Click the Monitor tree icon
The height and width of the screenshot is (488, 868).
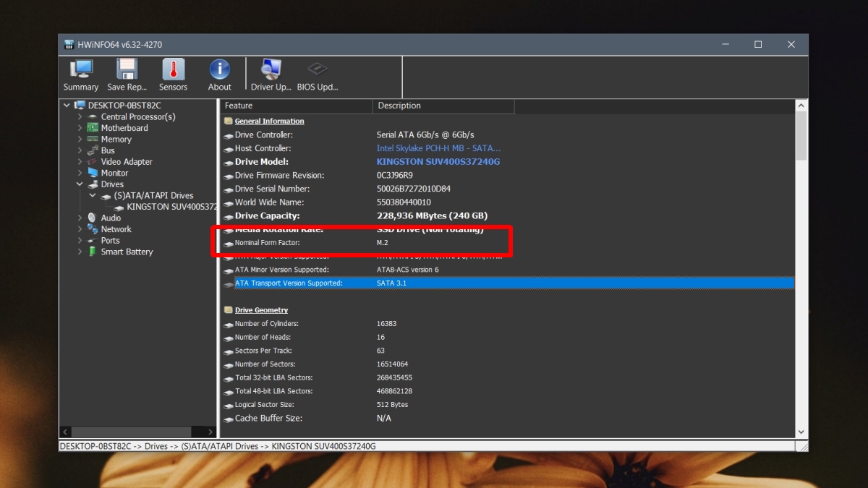[93, 173]
